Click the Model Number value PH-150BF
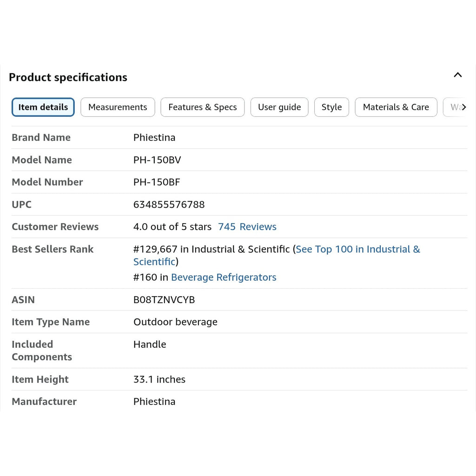The image size is (476, 476). pyautogui.click(x=157, y=182)
